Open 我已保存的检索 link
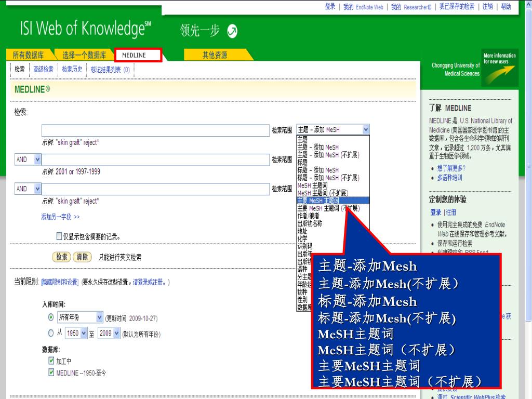This screenshot has width=532, height=399. click(457, 6)
